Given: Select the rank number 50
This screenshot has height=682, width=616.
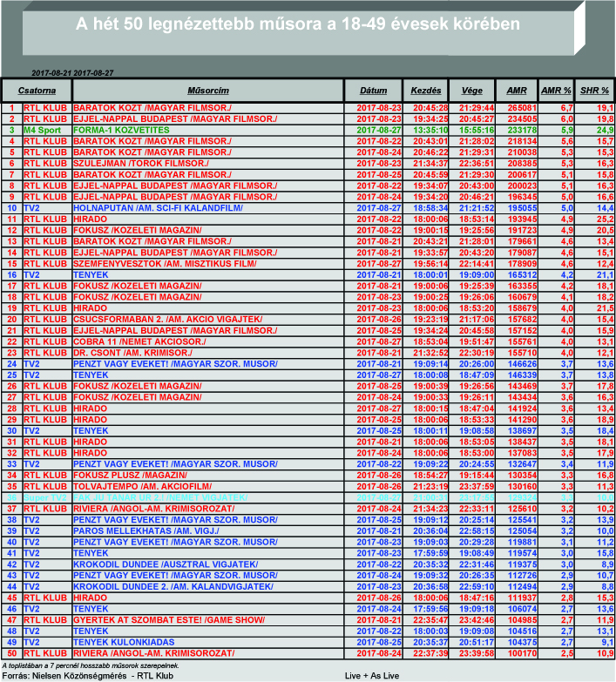Looking at the screenshot, I should coord(11,653).
